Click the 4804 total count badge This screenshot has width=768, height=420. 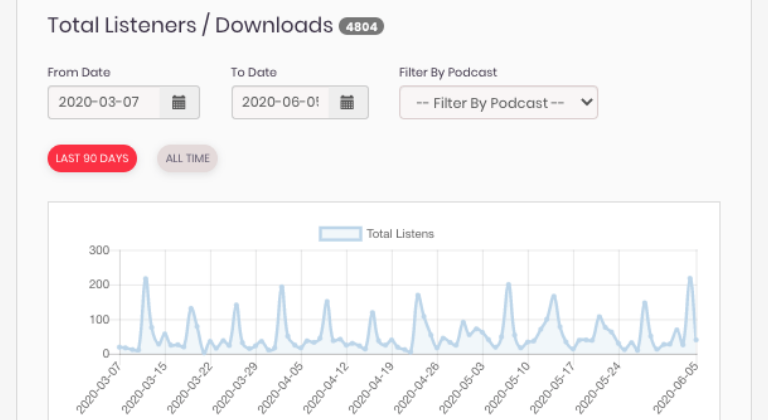pyautogui.click(x=361, y=27)
